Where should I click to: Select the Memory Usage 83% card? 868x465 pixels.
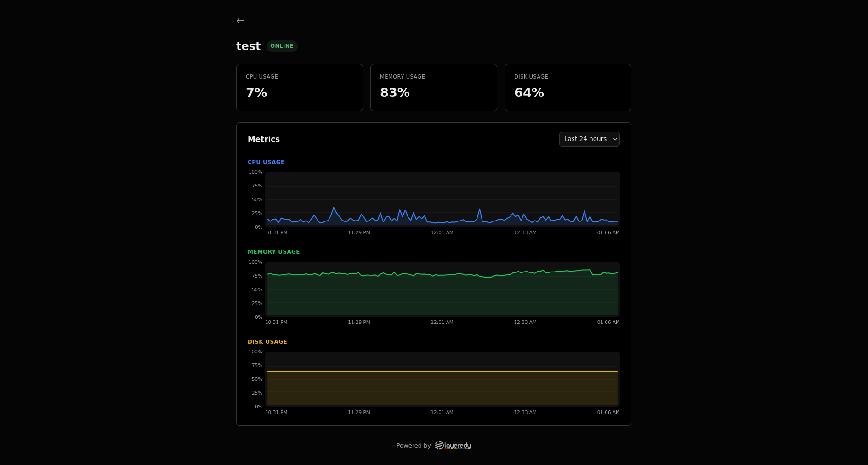pyautogui.click(x=434, y=87)
